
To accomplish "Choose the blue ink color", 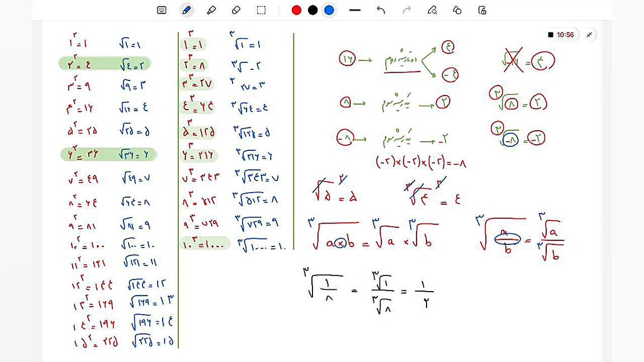I will pos(329,10).
